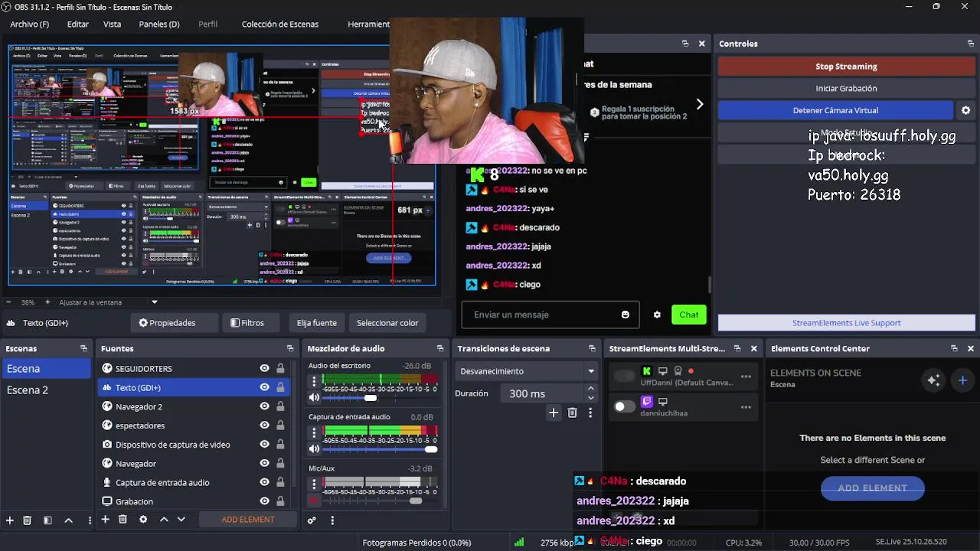Toggle lock on Navegador source
Image resolution: width=980 pixels, height=551 pixels.
tap(280, 463)
